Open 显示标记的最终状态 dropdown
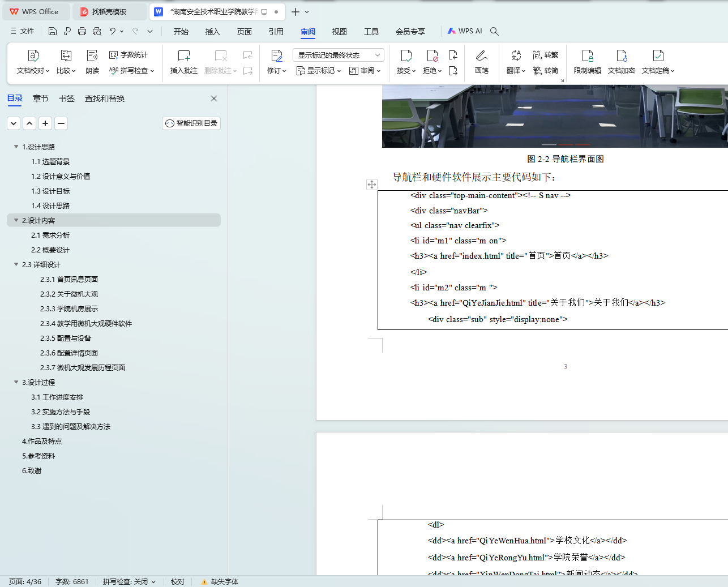728x587 pixels. 339,55
